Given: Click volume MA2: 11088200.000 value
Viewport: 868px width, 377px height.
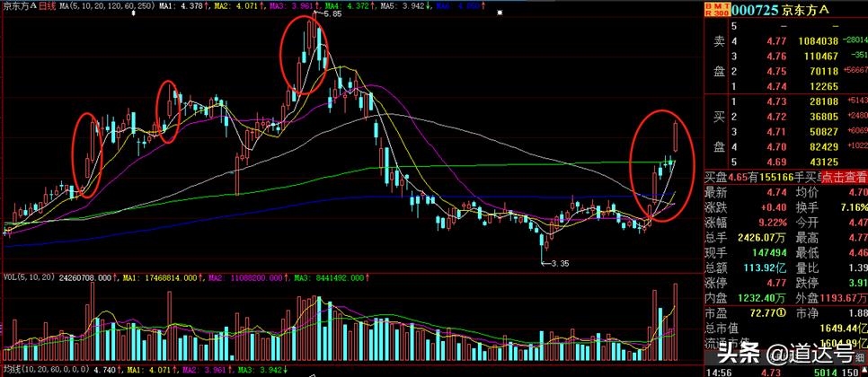Looking at the screenshot, I should pos(244,277).
